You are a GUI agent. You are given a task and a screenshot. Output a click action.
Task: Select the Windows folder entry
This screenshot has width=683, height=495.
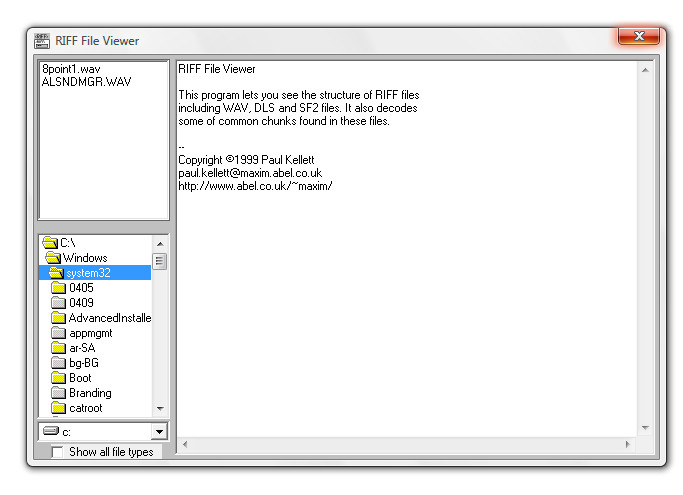(85, 258)
